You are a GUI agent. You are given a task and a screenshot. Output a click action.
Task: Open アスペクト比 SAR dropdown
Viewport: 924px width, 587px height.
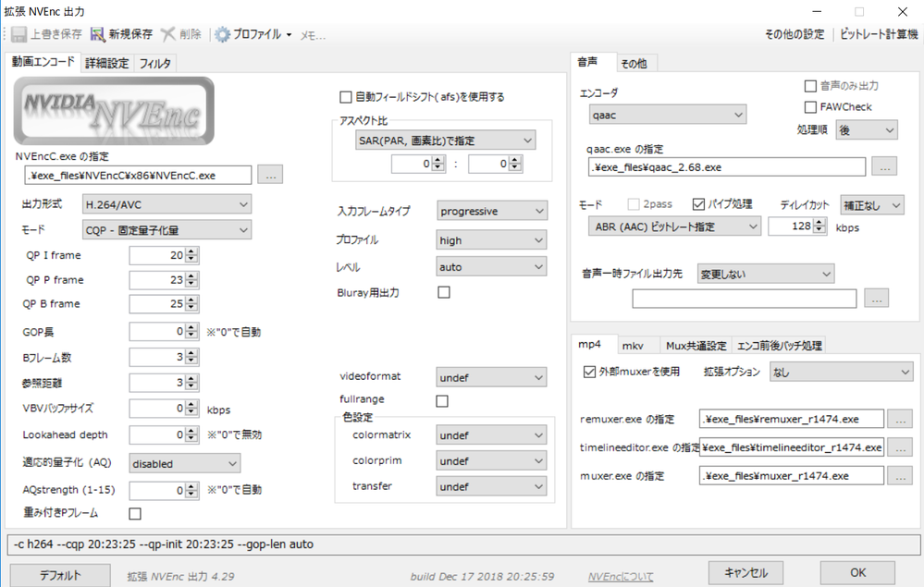click(x=446, y=141)
